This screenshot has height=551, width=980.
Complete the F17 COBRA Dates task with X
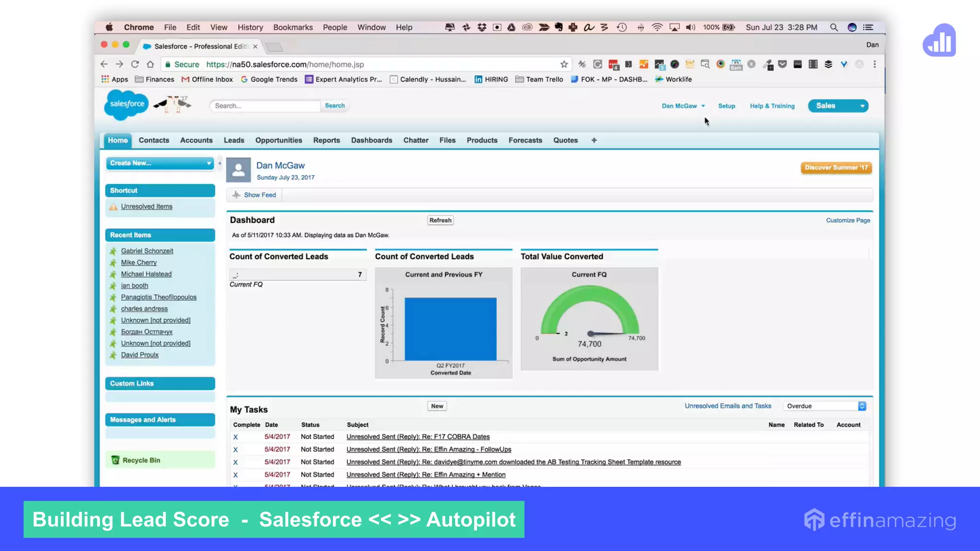click(235, 437)
